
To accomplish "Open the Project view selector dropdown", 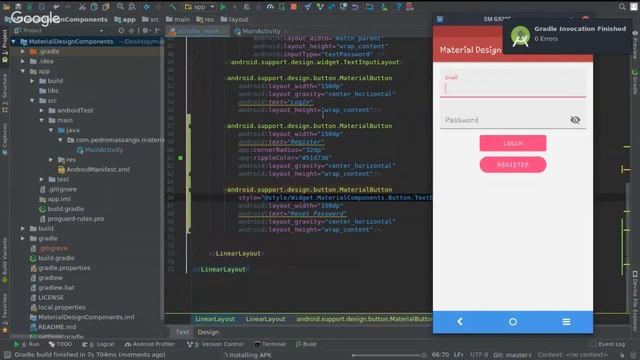I will [x=59, y=31].
